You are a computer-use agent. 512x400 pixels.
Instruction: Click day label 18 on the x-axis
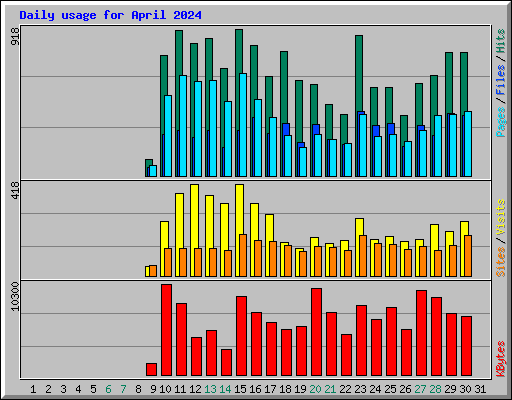(x=285, y=389)
